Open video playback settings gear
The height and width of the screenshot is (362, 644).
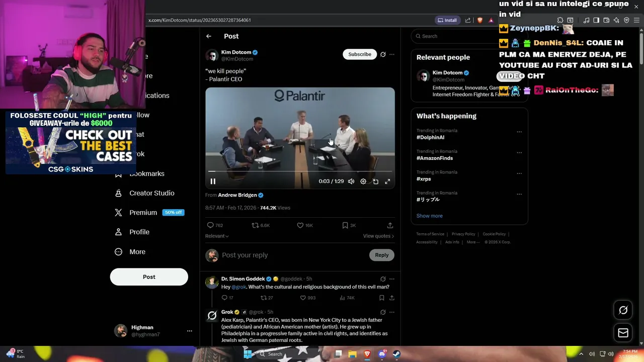click(363, 182)
